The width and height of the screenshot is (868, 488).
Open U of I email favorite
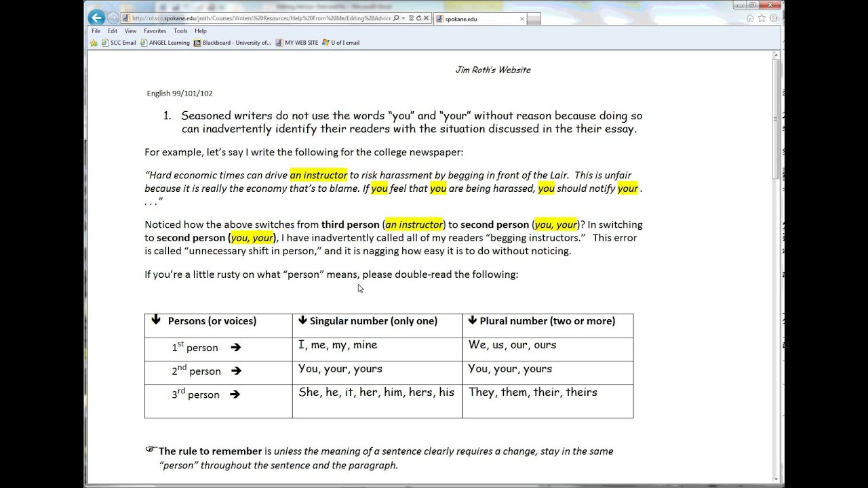click(341, 43)
